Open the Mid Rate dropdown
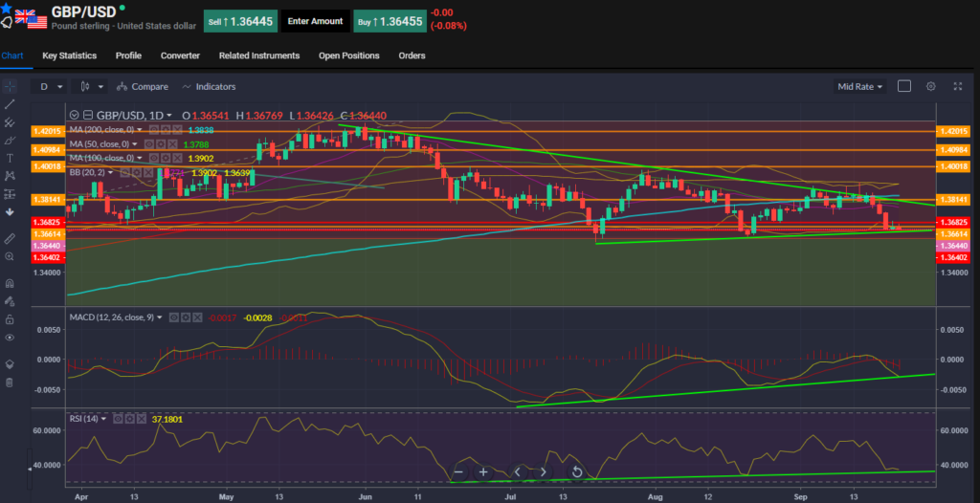This screenshot has width=980, height=503. pyautogui.click(x=859, y=86)
